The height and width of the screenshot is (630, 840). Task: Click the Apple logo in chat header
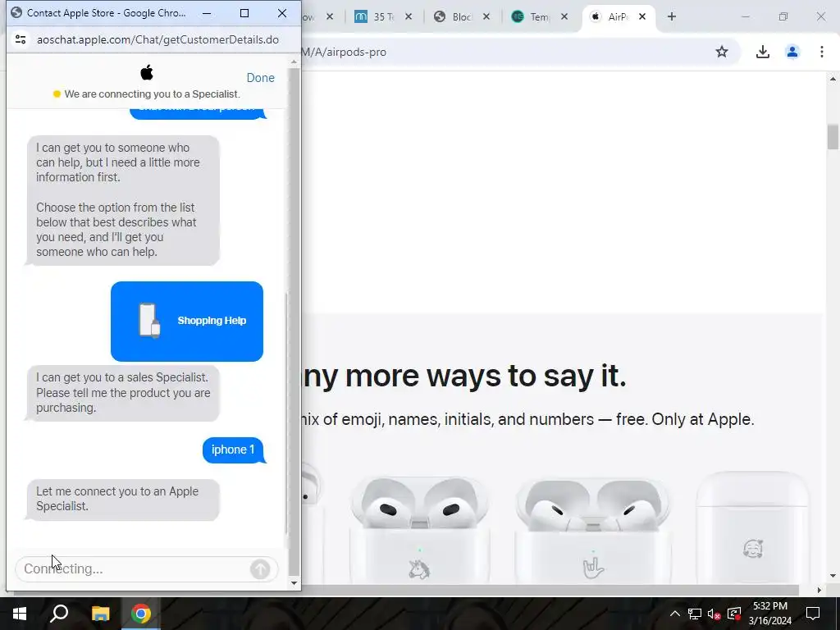pyautogui.click(x=147, y=72)
